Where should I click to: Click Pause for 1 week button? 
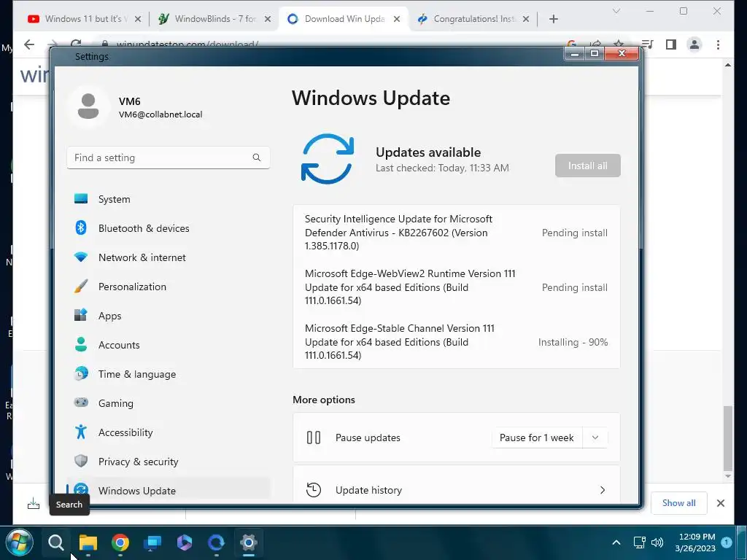coord(536,437)
